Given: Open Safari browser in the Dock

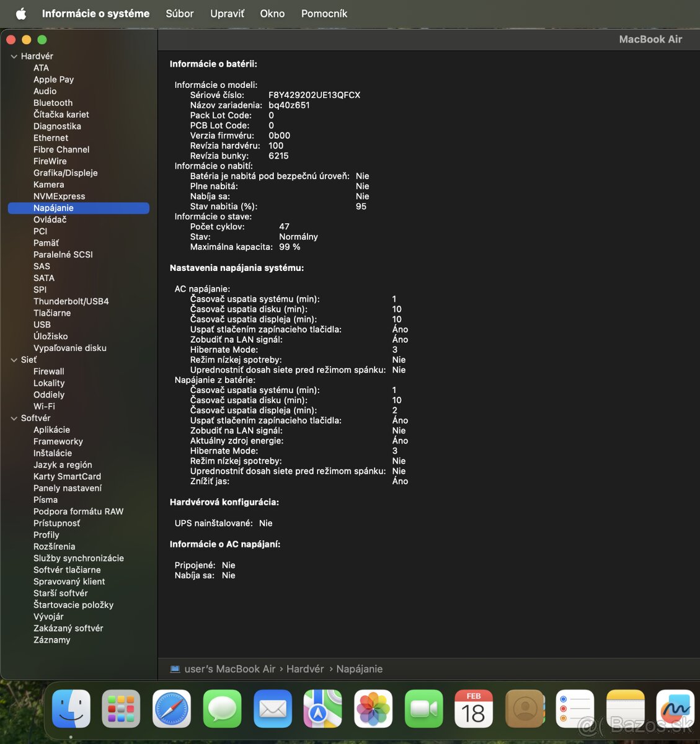Looking at the screenshot, I should [172, 709].
